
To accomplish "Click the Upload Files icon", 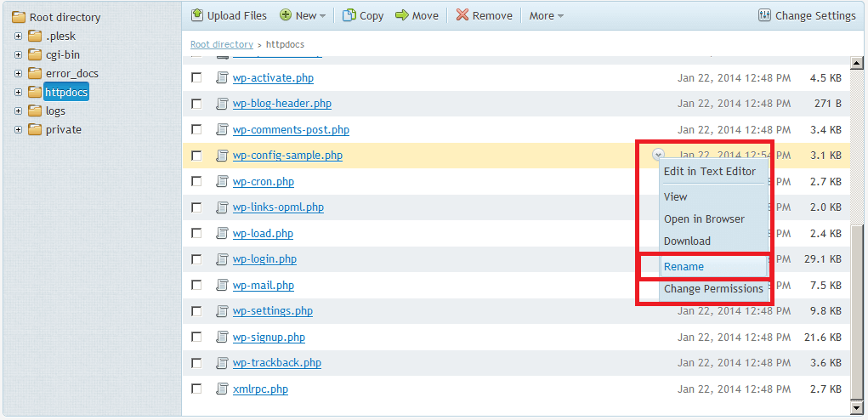I will click(197, 15).
